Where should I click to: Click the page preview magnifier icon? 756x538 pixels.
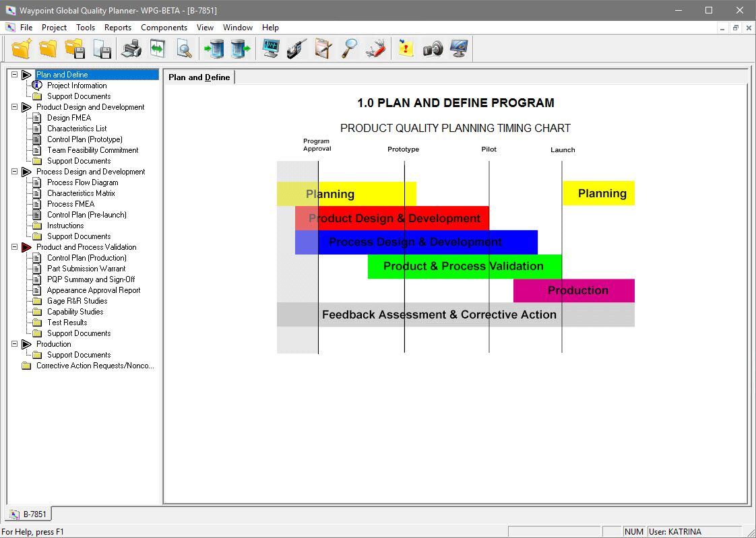tap(184, 48)
